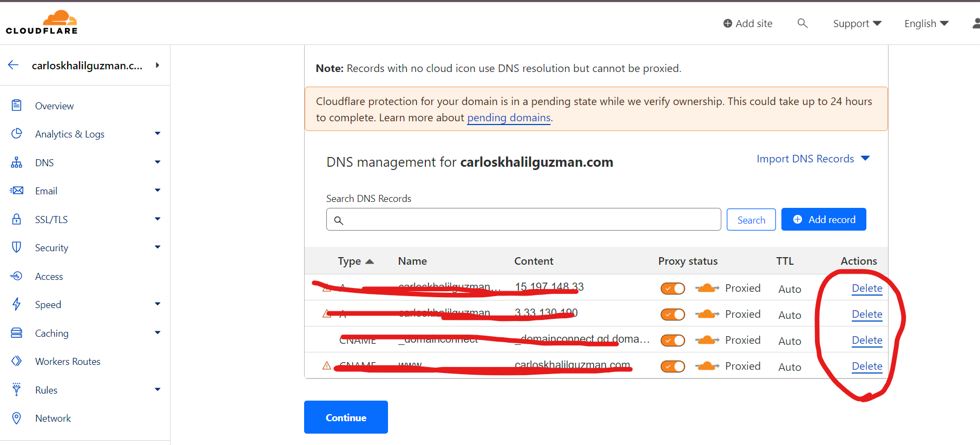Open Network in the sidebar

pyautogui.click(x=53, y=418)
